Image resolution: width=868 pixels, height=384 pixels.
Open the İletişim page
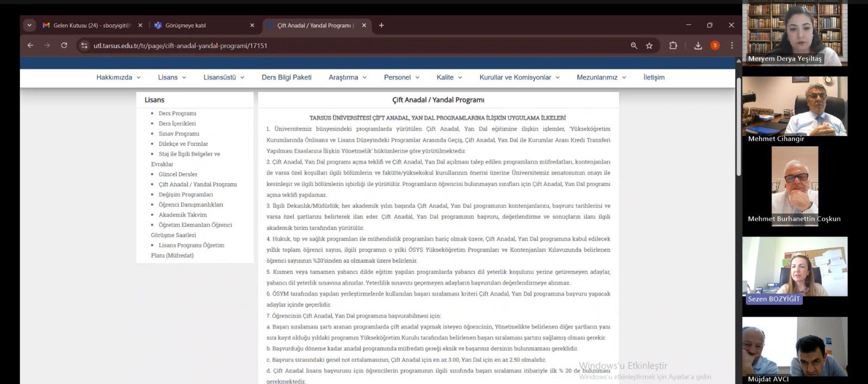coord(654,78)
